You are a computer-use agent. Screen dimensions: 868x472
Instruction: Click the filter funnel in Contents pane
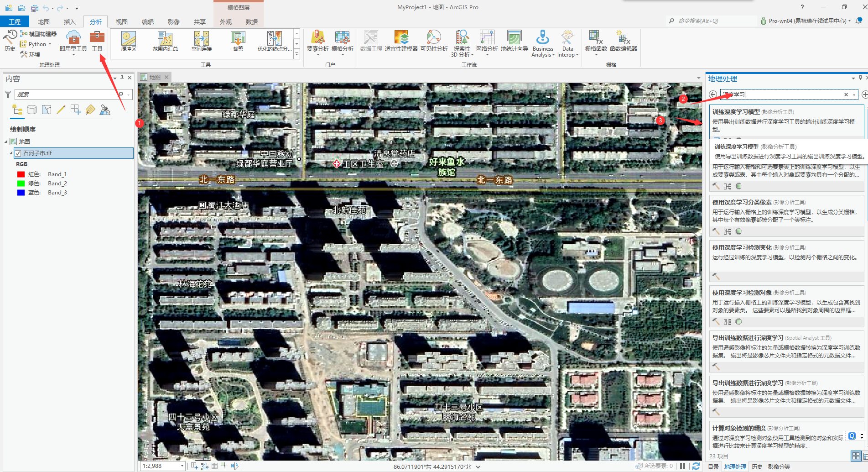(8, 94)
